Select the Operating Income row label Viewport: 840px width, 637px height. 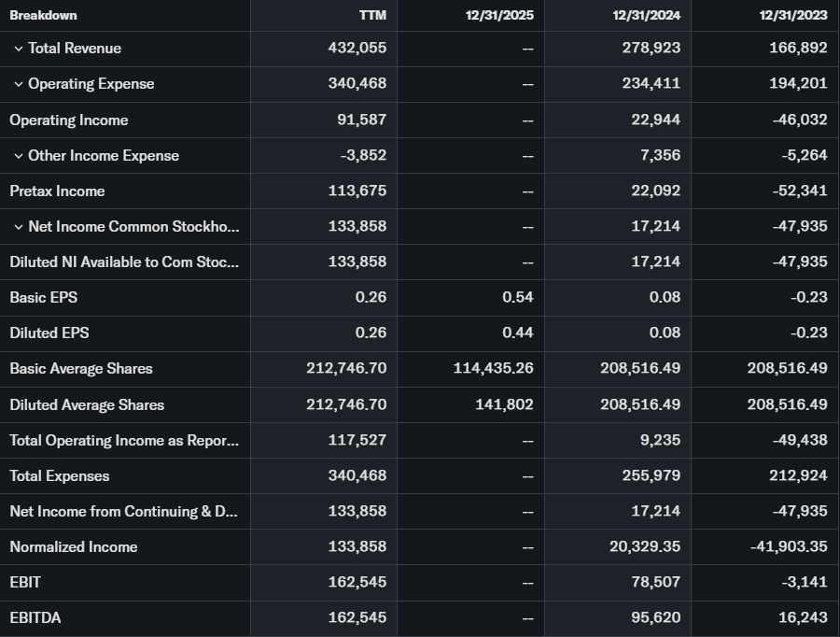(x=69, y=120)
